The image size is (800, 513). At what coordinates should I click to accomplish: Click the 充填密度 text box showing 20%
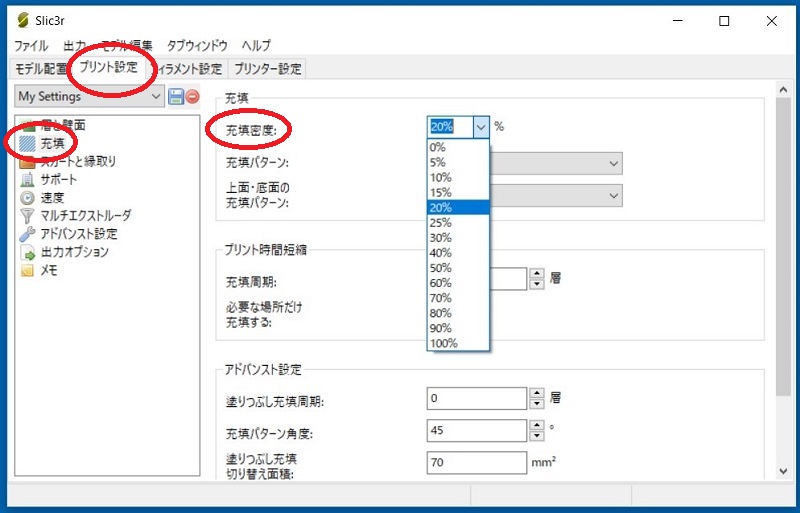pyautogui.click(x=451, y=127)
